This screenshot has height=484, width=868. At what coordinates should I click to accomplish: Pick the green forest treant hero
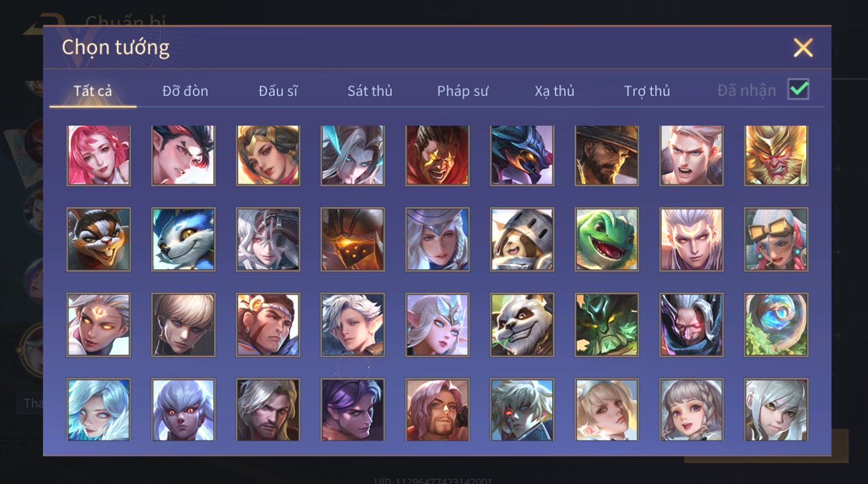tap(606, 324)
